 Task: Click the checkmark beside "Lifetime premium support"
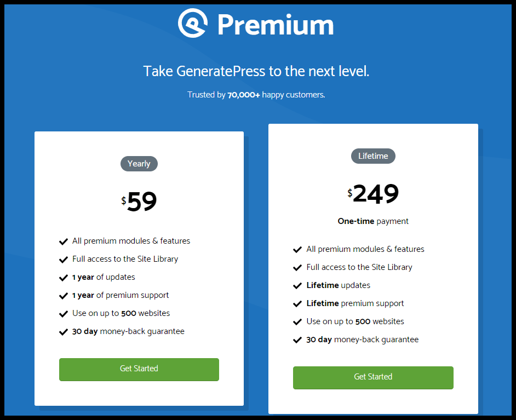(x=297, y=303)
